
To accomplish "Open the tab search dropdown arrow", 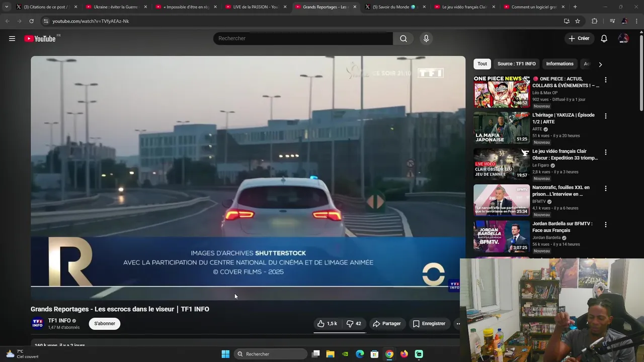I will point(7,7).
